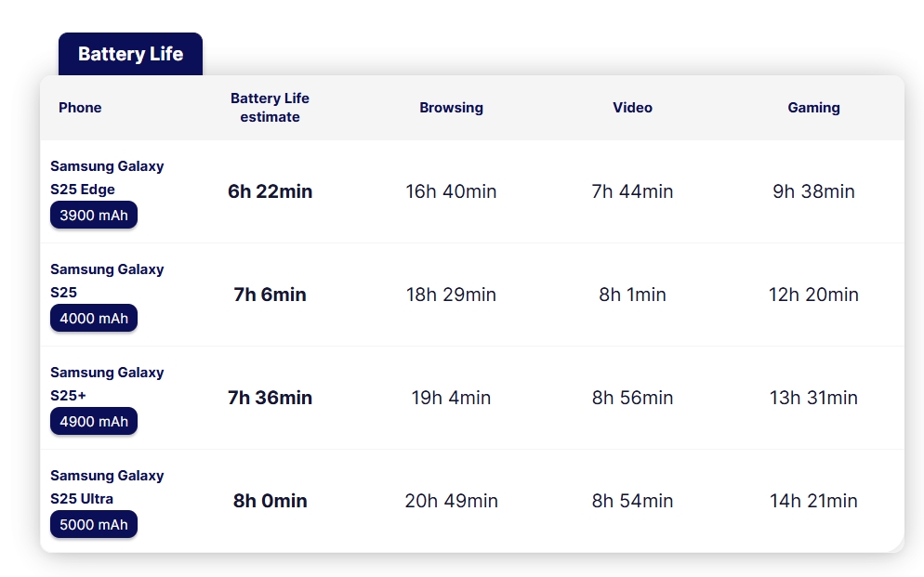The height and width of the screenshot is (577, 924).
Task: Select the 12h 20min gaming value
Action: [813, 295]
